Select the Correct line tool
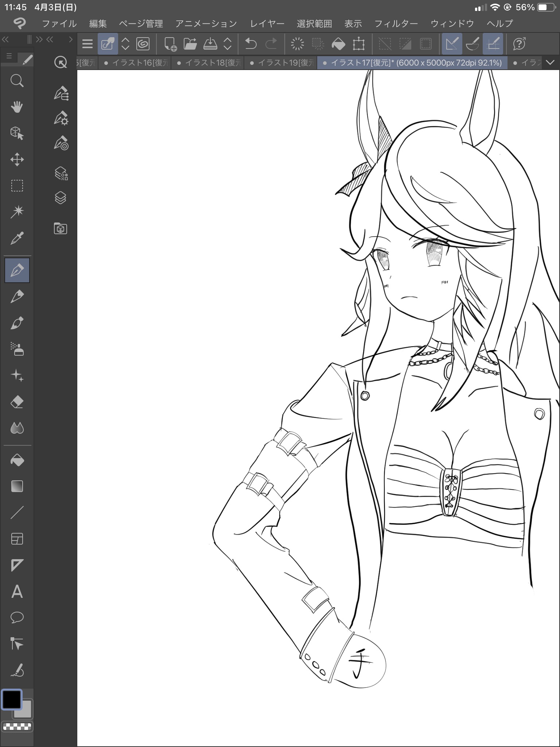This screenshot has height=747, width=560. click(17, 670)
